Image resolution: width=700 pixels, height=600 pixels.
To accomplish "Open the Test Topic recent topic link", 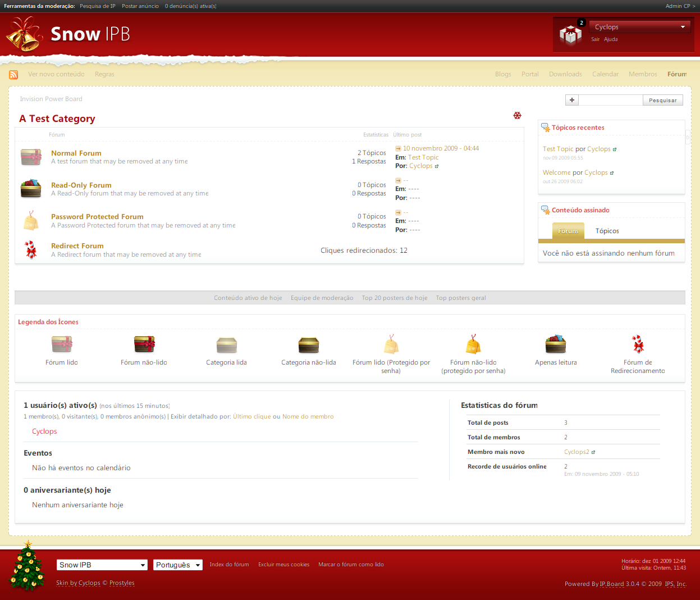I will 557,149.
